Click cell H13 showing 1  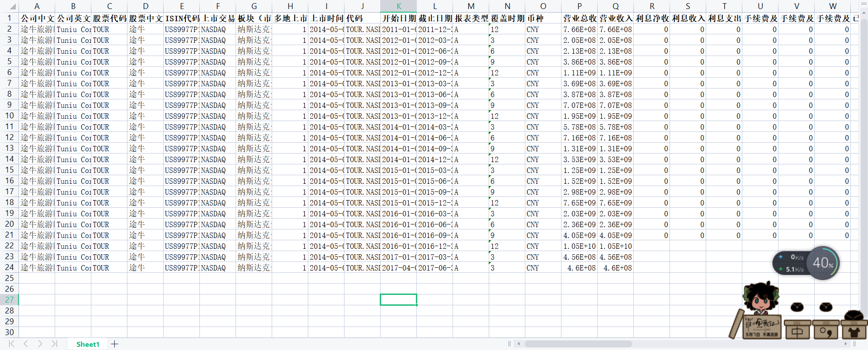pyautogui.click(x=290, y=149)
